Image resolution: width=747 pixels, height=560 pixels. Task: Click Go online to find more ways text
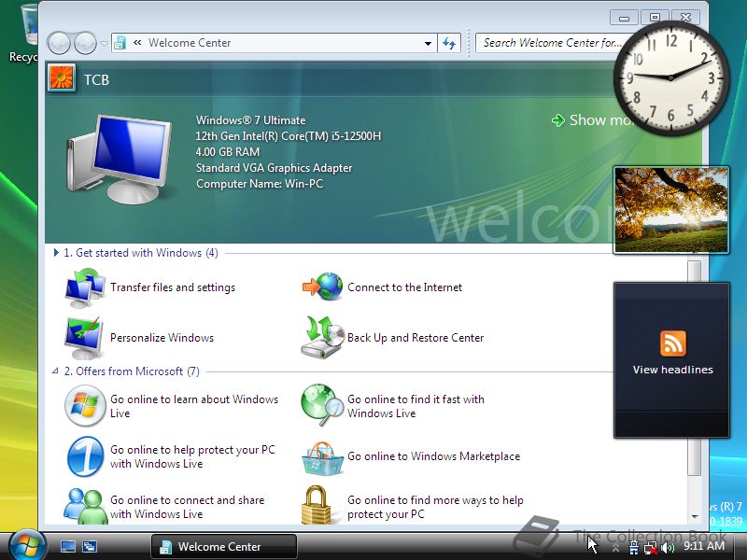click(x=435, y=507)
